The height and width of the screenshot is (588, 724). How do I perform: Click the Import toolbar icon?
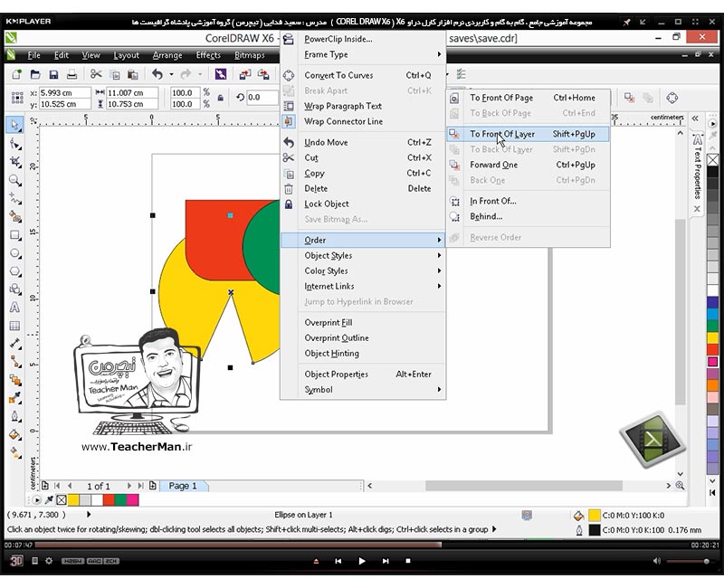244,74
